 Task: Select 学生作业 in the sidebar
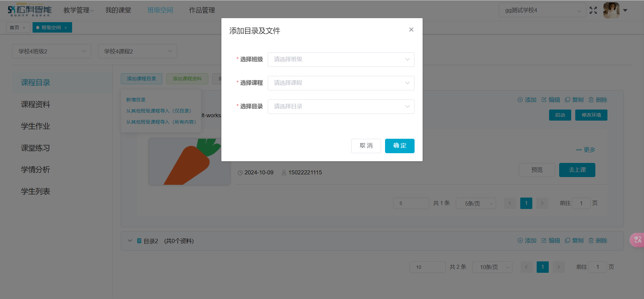(36, 126)
